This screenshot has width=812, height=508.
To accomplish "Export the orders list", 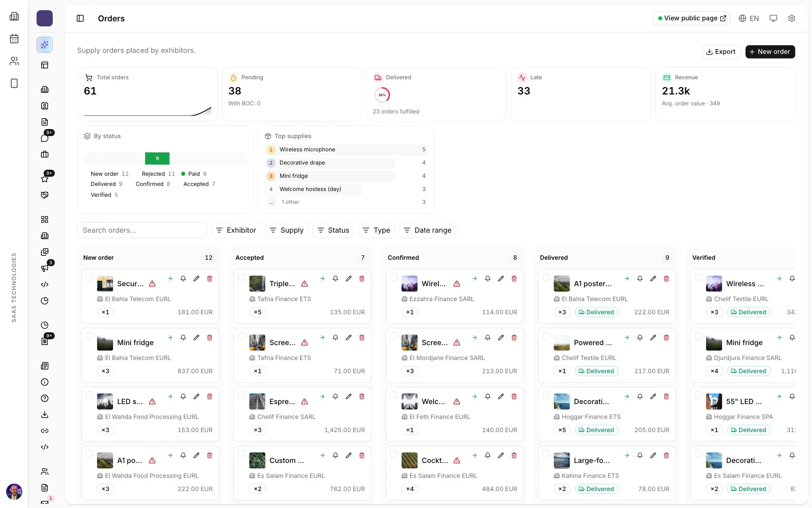I will pyautogui.click(x=721, y=52).
